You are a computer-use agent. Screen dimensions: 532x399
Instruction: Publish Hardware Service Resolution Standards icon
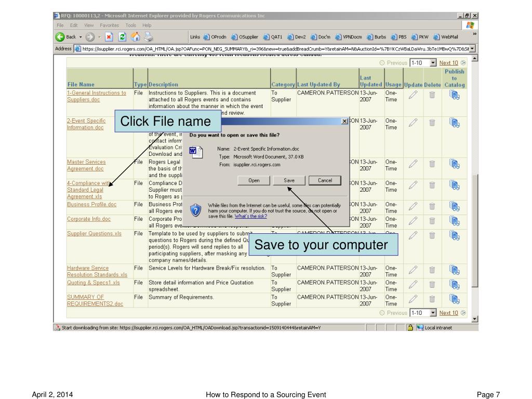coord(454,270)
